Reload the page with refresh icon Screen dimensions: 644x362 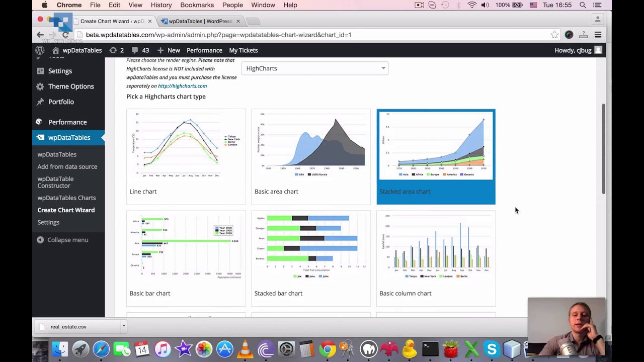point(65,35)
